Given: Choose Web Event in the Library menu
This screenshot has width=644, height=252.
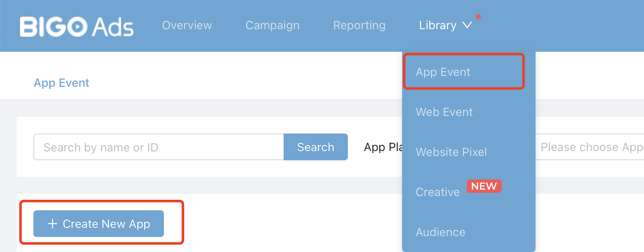Looking at the screenshot, I should pyautogui.click(x=444, y=112).
